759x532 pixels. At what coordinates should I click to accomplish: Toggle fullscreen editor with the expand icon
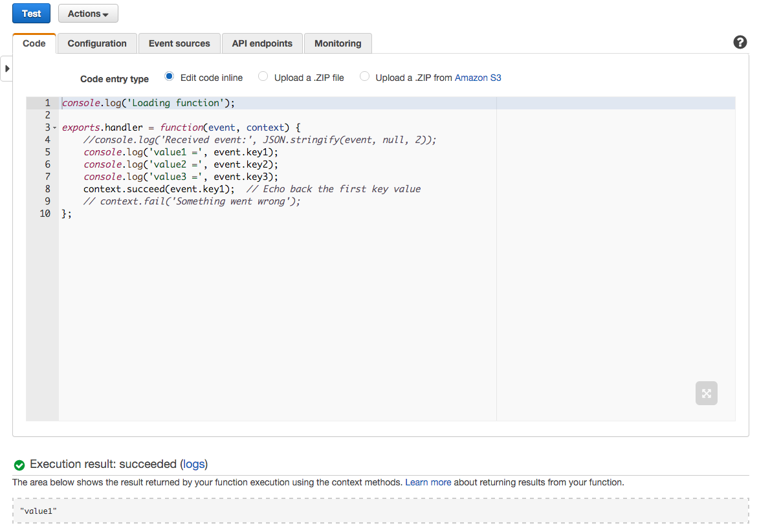706,393
